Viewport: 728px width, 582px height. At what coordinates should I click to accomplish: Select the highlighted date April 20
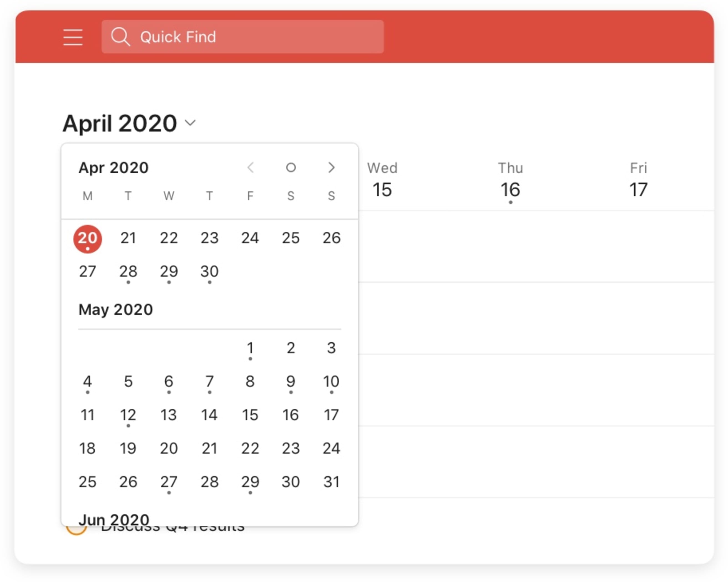point(87,238)
